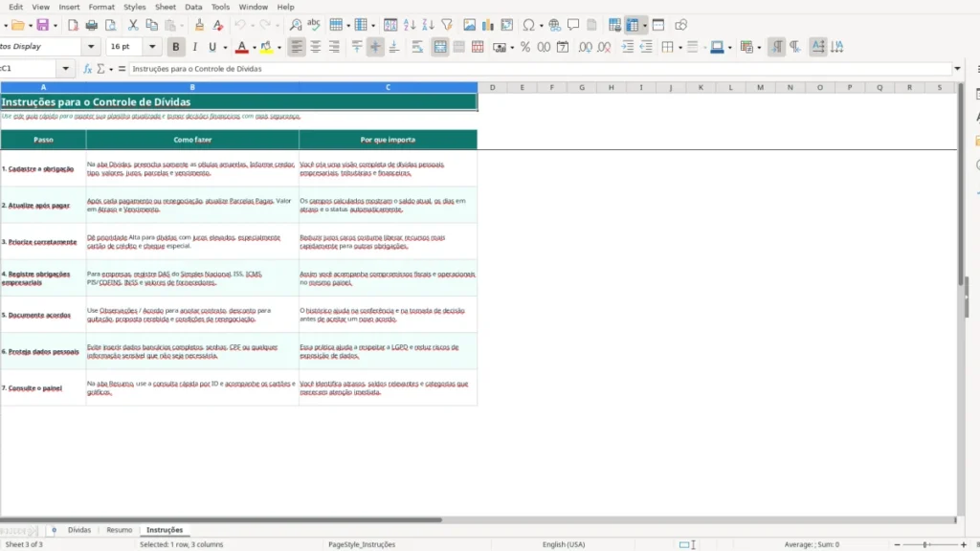980x551 pixels.
Task: Insert special character omega
Action: coord(528,25)
